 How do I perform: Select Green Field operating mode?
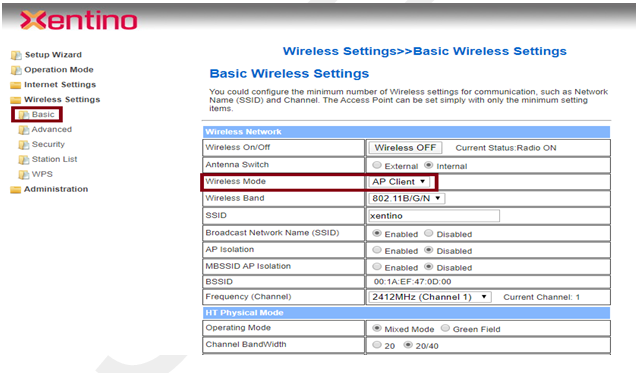445,328
